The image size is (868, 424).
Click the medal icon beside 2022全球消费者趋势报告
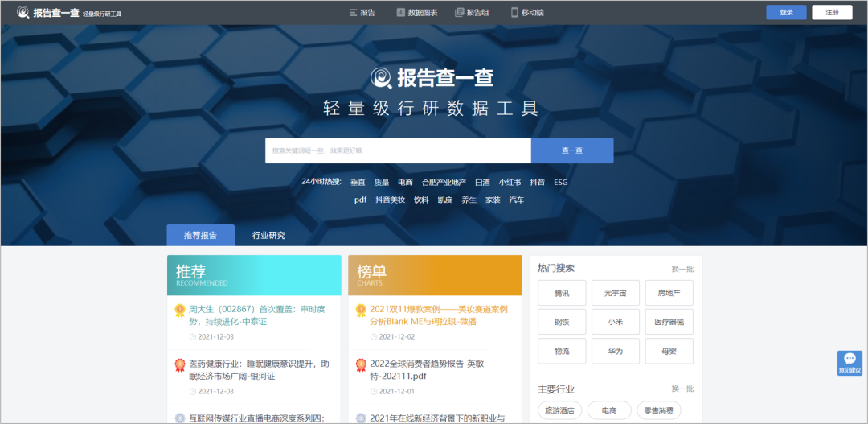coord(361,364)
